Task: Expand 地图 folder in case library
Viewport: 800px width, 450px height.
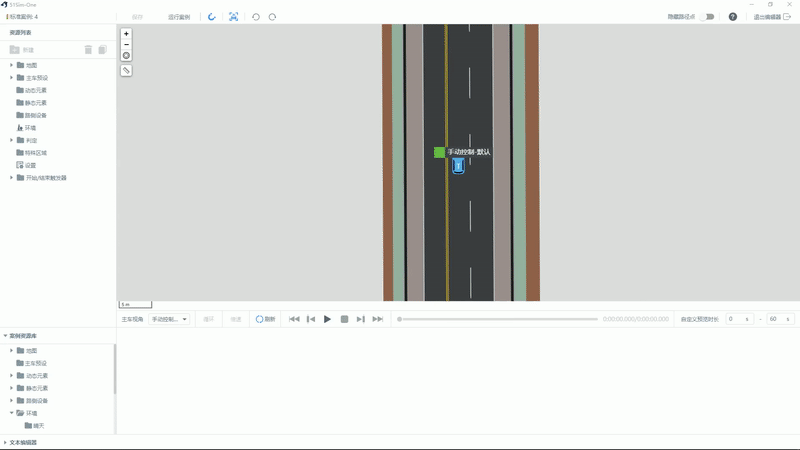Action: pyautogui.click(x=11, y=351)
